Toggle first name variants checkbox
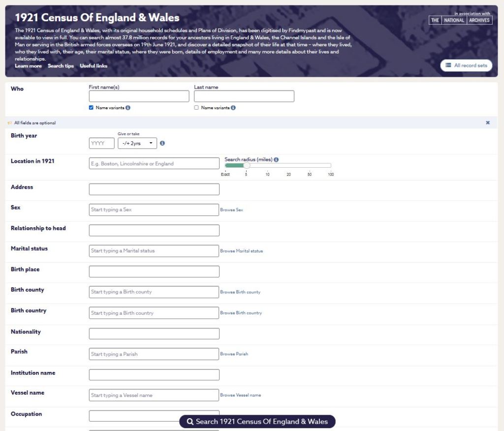This screenshot has height=431, width=504. click(x=92, y=108)
